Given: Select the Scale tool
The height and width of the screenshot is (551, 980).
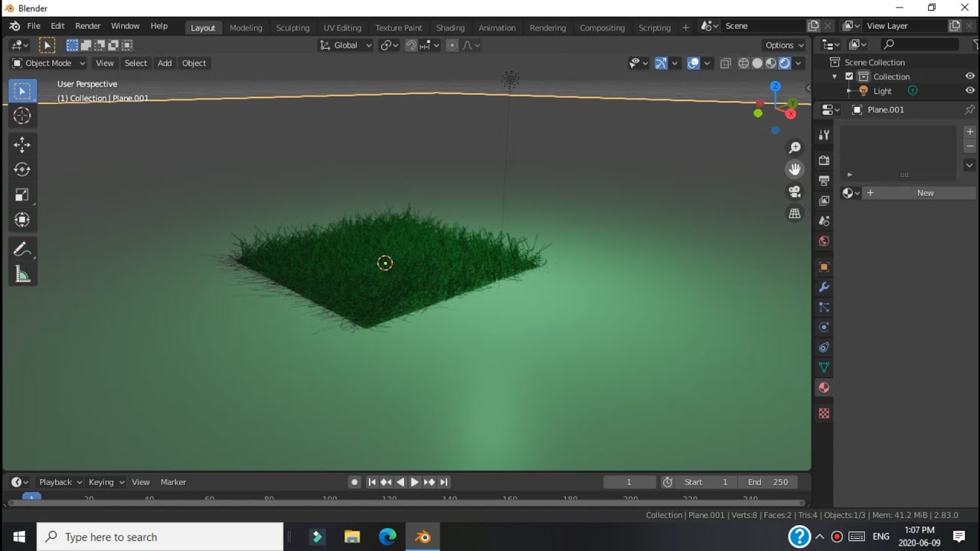Looking at the screenshot, I should coord(22,195).
